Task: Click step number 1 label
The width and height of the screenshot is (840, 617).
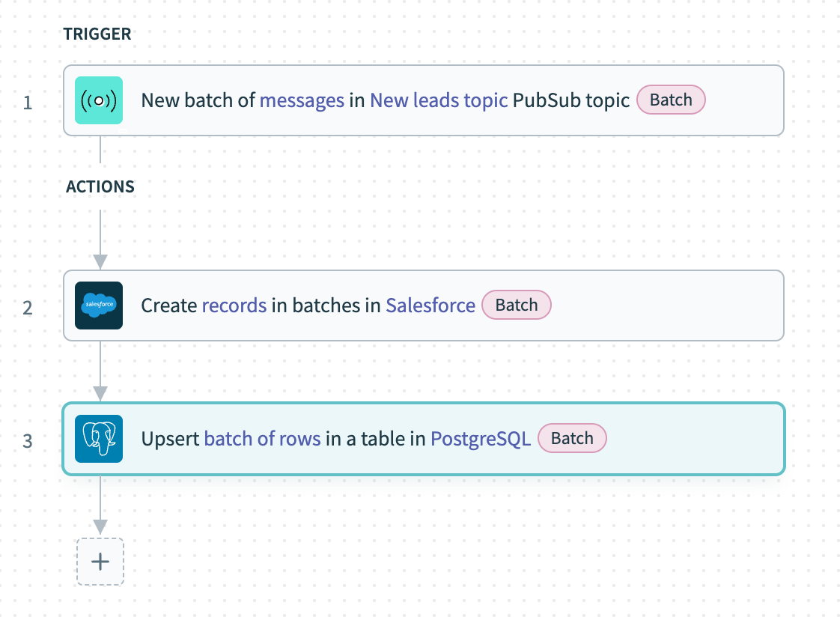Action: click(28, 102)
